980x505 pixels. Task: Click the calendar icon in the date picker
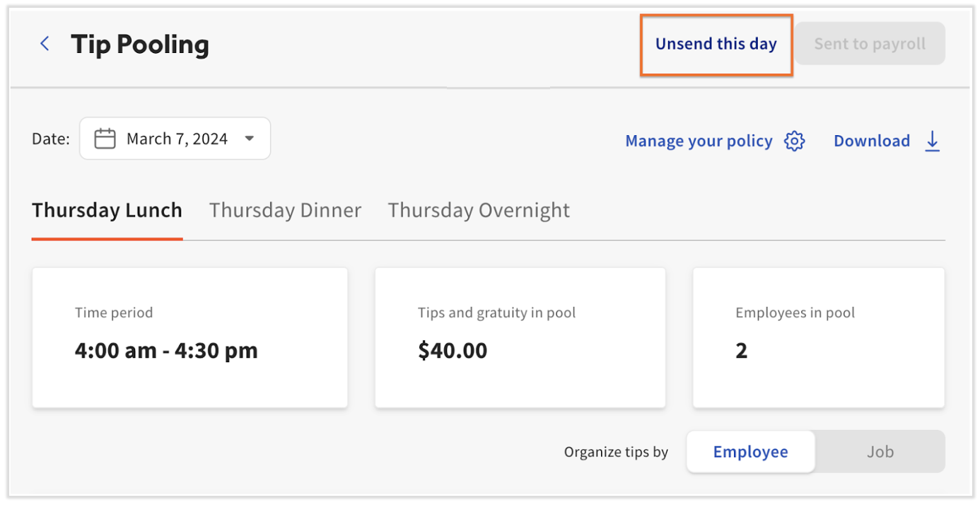105,139
